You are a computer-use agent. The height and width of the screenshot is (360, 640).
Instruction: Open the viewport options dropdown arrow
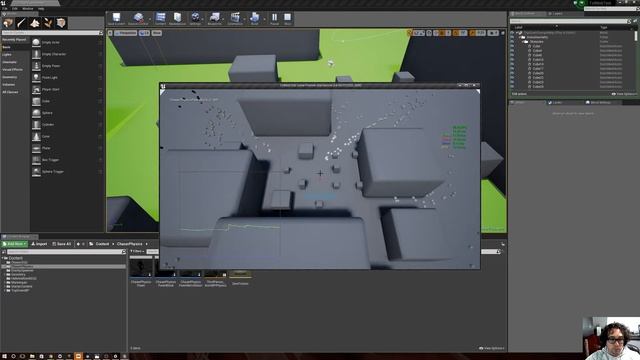coord(110,33)
